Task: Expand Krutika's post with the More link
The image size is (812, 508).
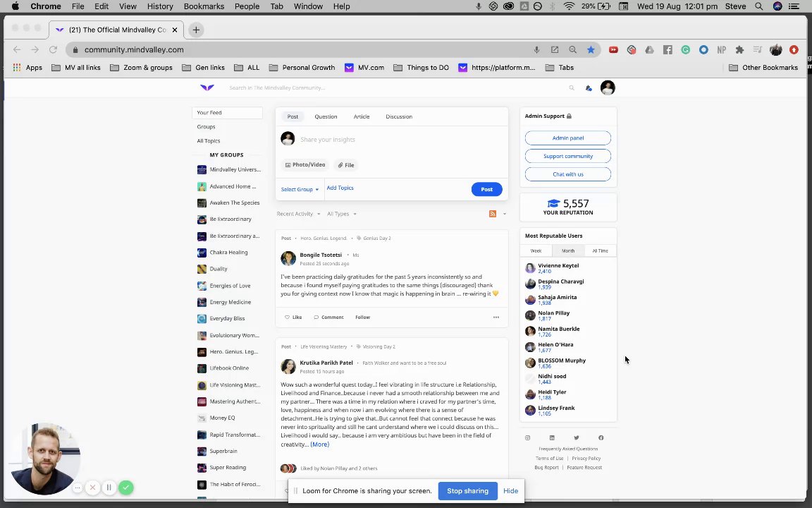Action: (x=319, y=445)
